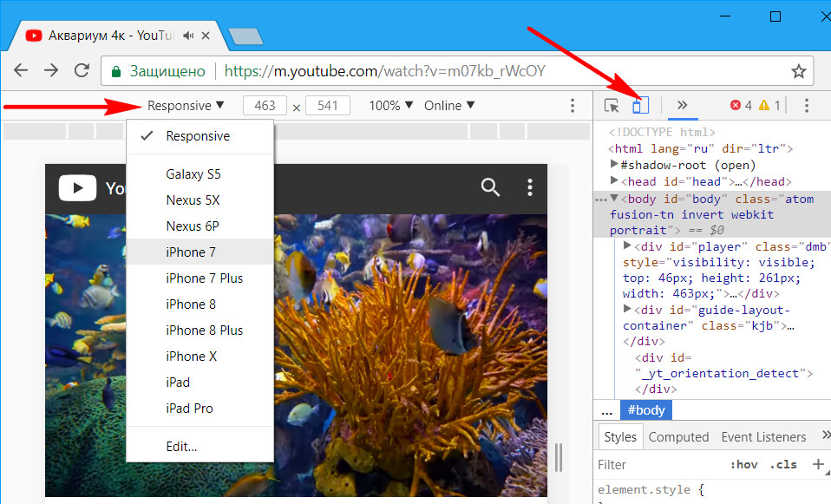Expand the head element node

point(614,180)
